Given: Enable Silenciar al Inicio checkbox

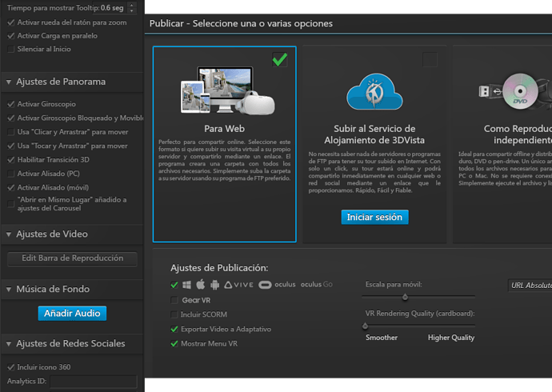Looking at the screenshot, I should point(11,50).
